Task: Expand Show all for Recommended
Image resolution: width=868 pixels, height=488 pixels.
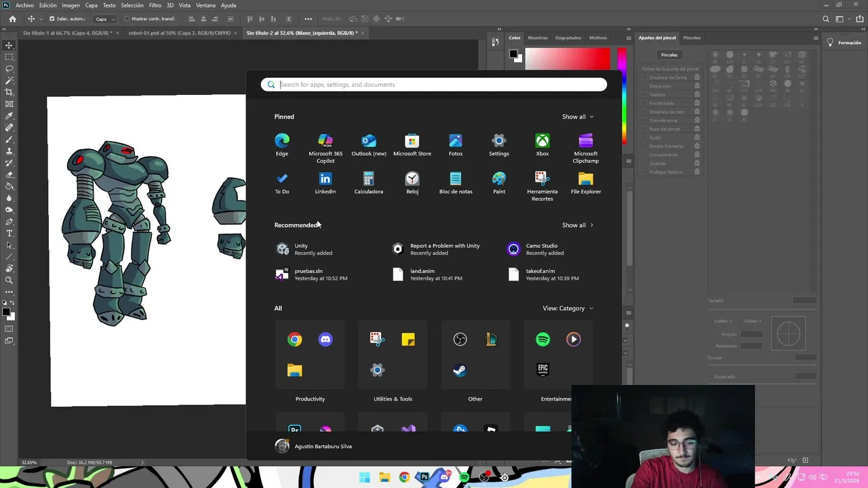Action: click(x=578, y=225)
